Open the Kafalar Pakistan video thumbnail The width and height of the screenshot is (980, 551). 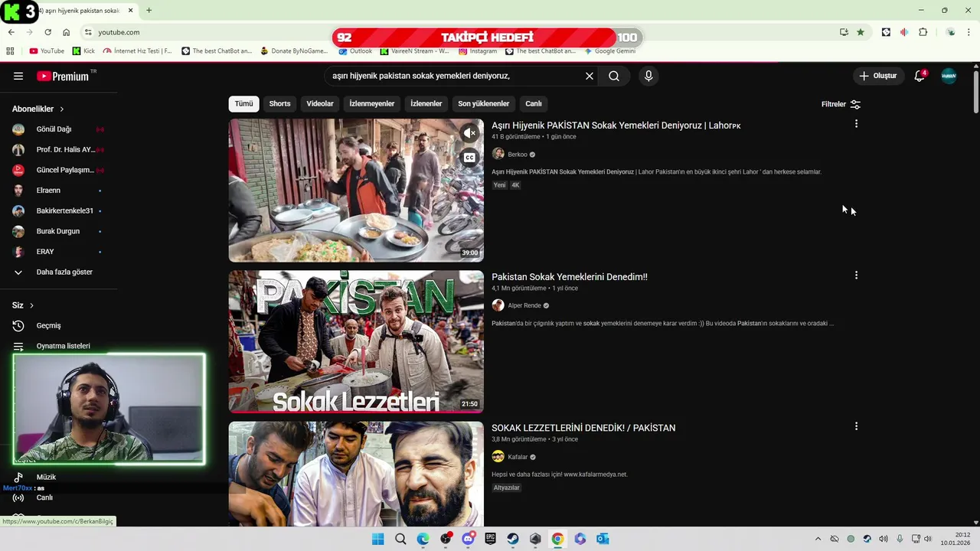[x=356, y=474]
